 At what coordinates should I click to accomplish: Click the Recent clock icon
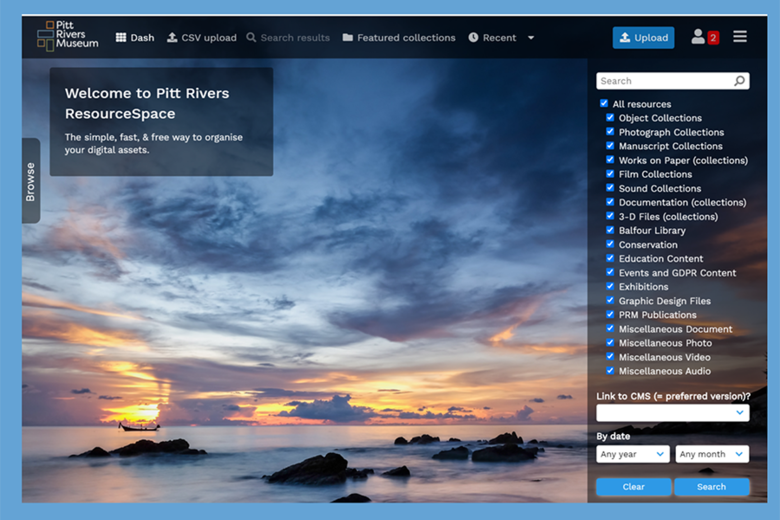click(x=473, y=37)
